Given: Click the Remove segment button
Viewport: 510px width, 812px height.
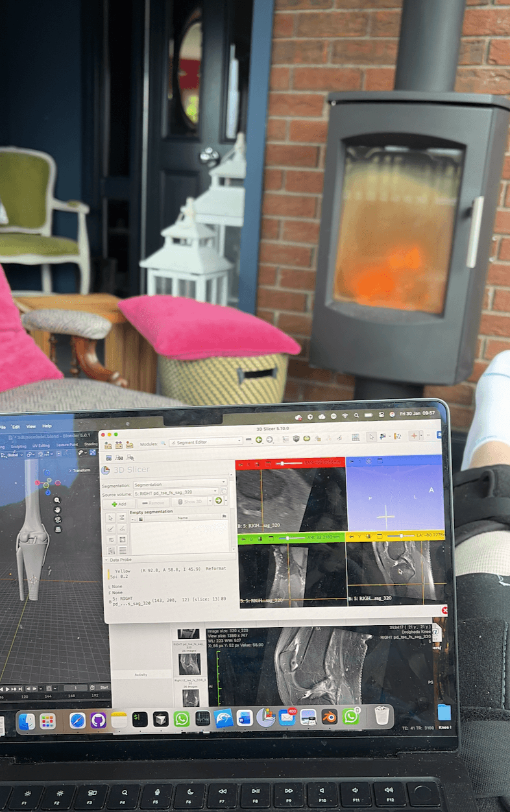Looking at the screenshot, I should coord(154,502).
